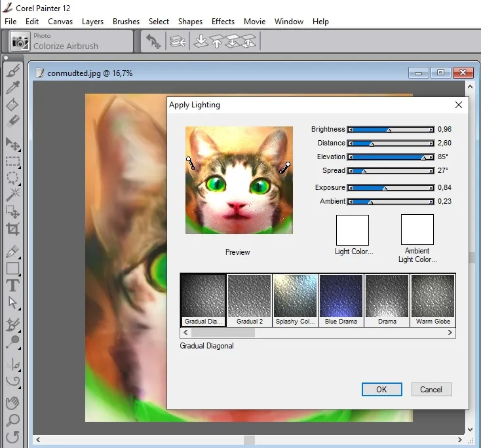Click OK in Apply Lighting dialog
Image resolution: width=481 pixels, height=448 pixels.
click(x=381, y=390)
